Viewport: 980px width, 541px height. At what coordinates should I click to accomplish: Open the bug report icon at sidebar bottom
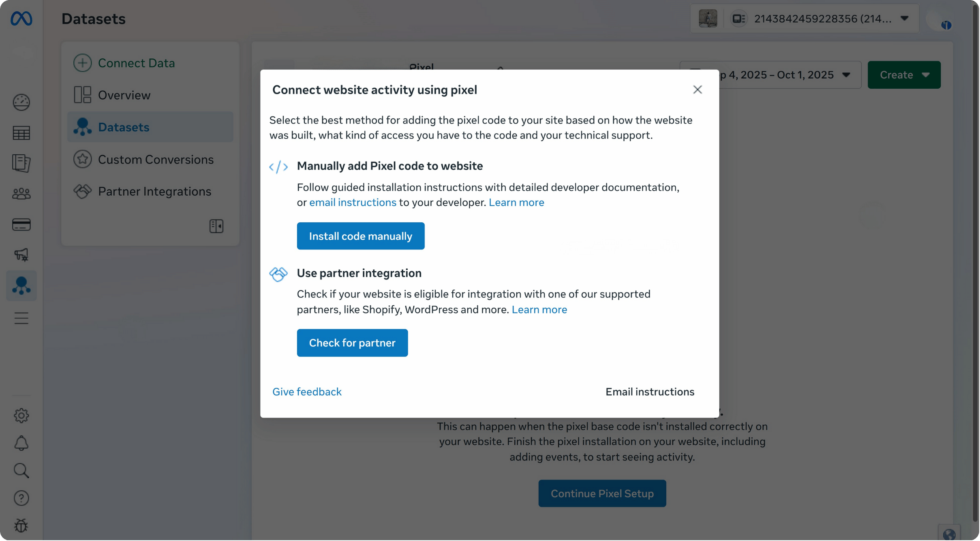(x=21, y=526)
